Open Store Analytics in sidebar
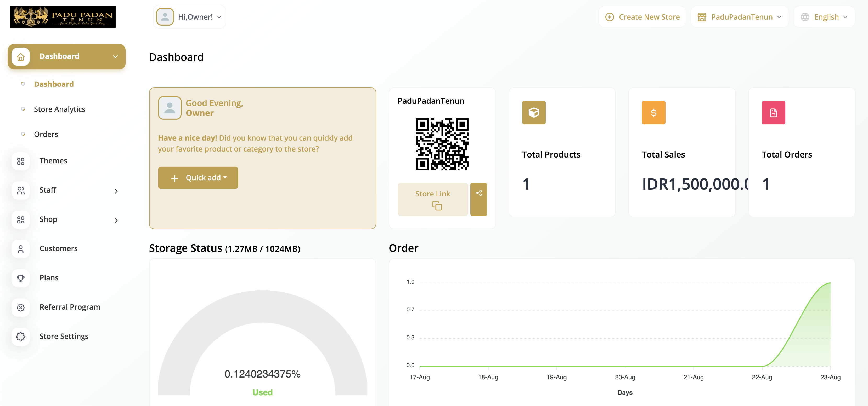 click(59, 109)
